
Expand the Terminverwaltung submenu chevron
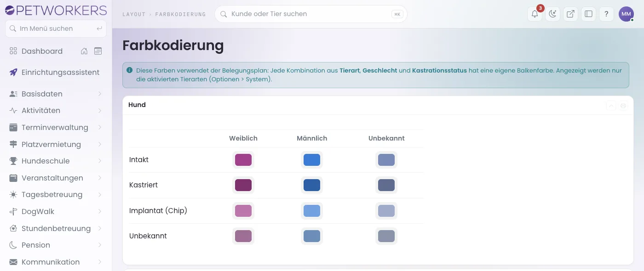(100, 127)
